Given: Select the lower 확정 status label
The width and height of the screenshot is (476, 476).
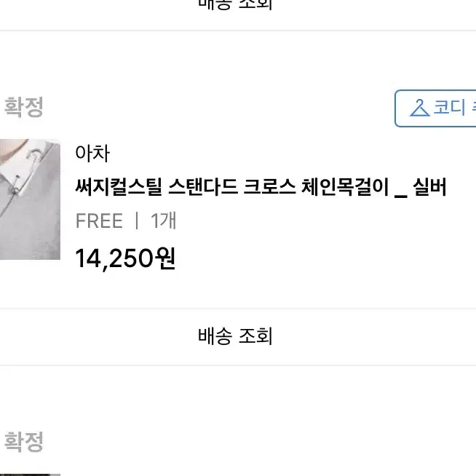Looking at the screenshot, I should coord(24,442).
